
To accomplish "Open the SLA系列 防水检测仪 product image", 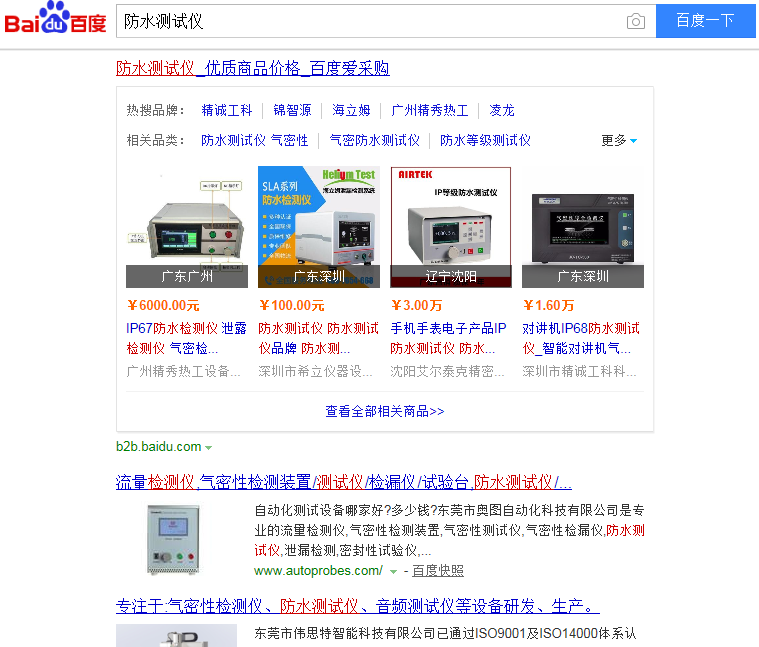I will point(319,227).
